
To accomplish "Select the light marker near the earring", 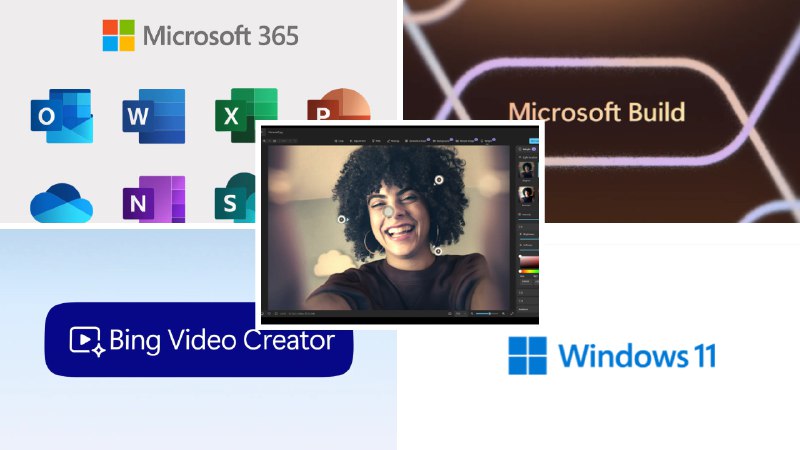I will [438, 251].
